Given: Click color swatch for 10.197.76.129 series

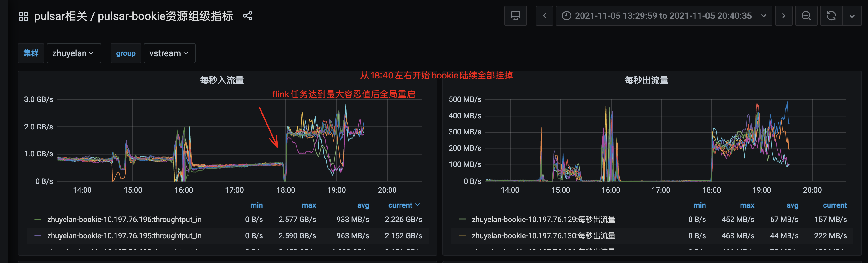Looking at the screenshot, I should [462, 219].
